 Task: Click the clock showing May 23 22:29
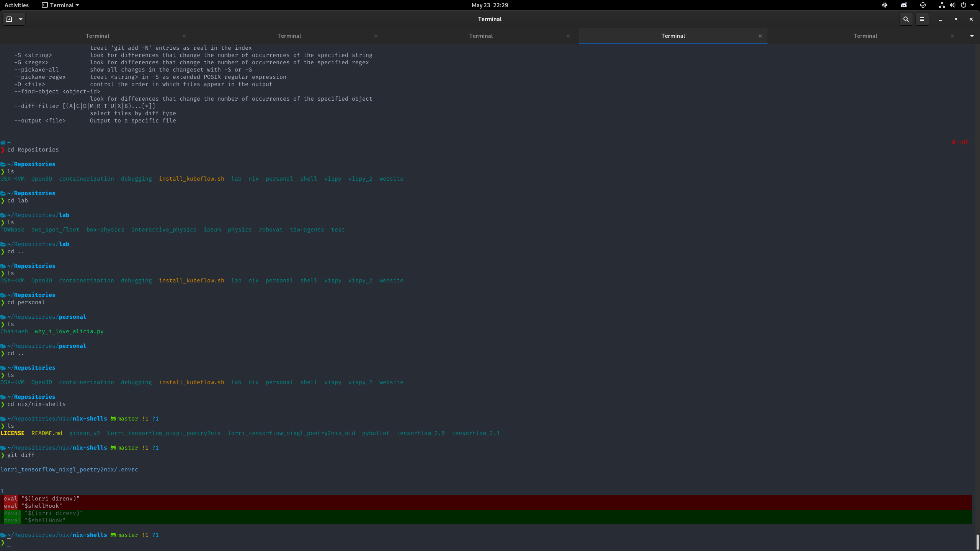pyautogui.click(x=490, y=5)
